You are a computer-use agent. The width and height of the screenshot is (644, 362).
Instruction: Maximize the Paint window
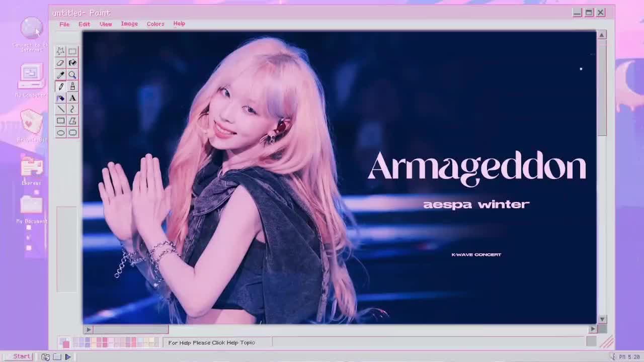[x=589, y=13]
